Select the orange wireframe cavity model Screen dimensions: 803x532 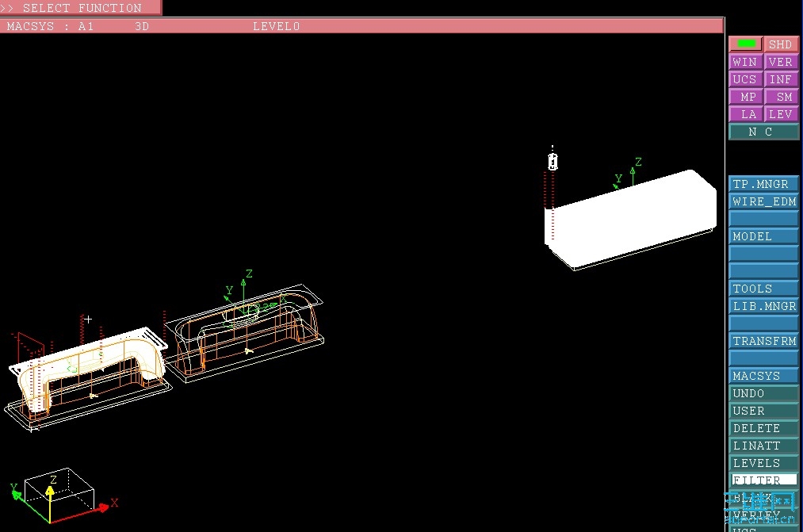[x=246, y=333]
